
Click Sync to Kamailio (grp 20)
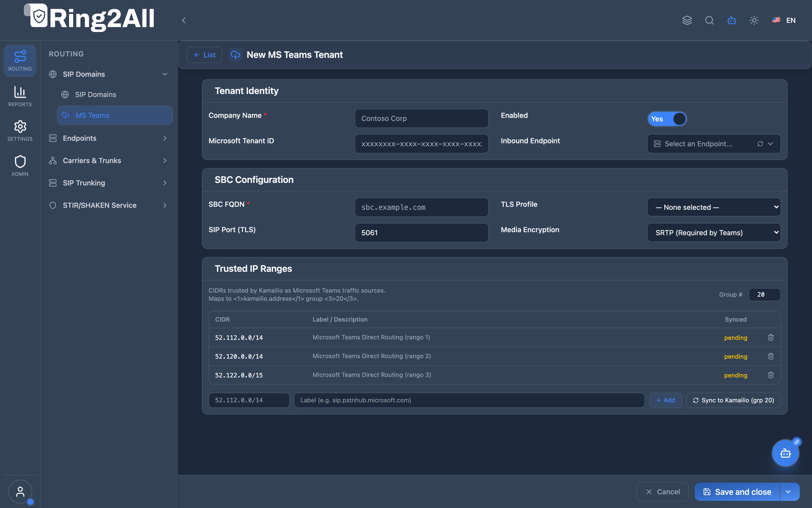pos(733,400)
